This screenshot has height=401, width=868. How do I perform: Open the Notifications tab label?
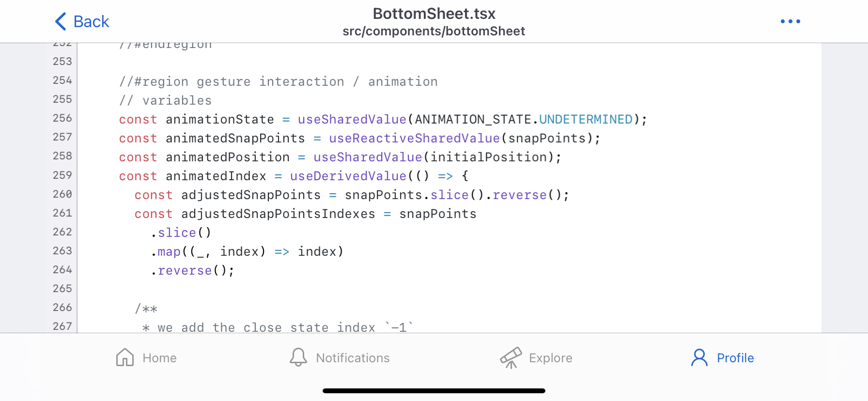353,358
